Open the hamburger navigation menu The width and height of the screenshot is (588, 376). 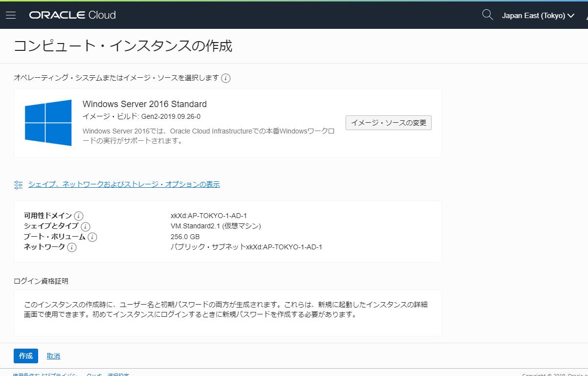coord(11,15)
